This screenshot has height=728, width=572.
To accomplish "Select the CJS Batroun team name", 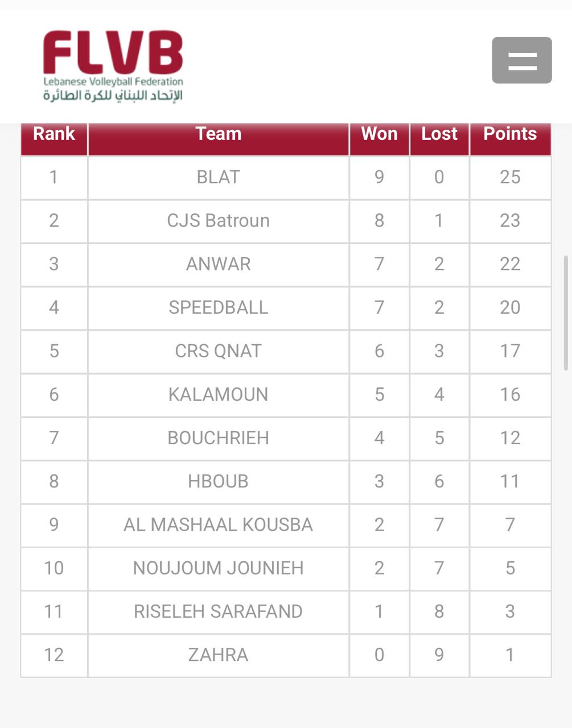I will (x=219, y=221).
